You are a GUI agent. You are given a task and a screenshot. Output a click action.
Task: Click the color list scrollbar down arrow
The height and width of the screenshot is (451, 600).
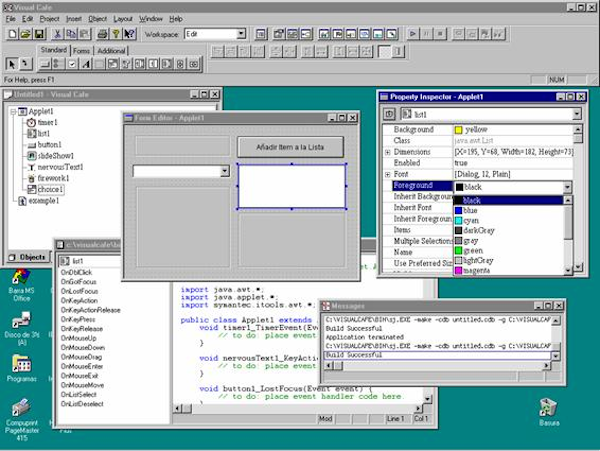(568, 270)
